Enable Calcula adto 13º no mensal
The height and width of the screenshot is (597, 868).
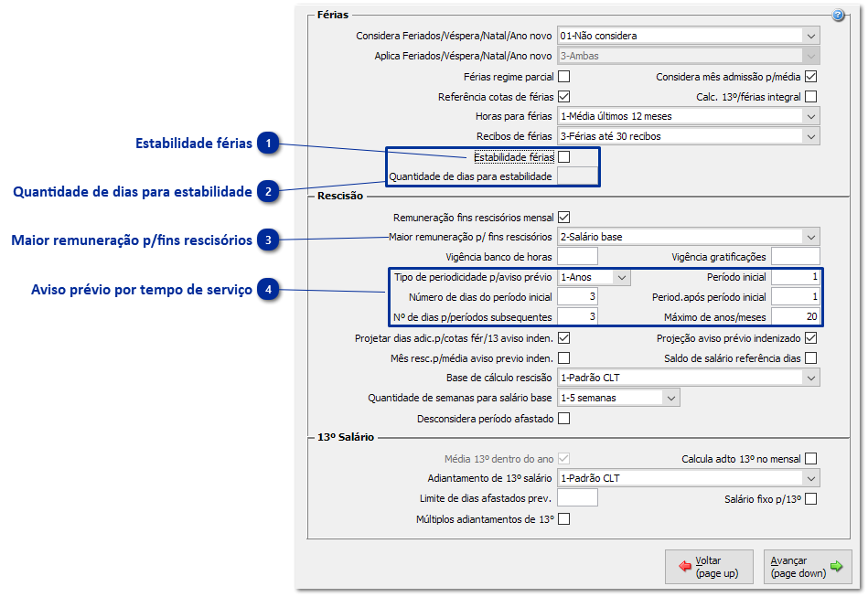(x=811, y=459)
